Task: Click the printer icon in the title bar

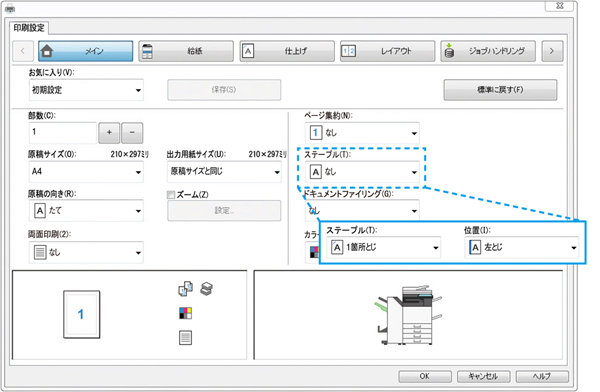Action: coord(10,8)
